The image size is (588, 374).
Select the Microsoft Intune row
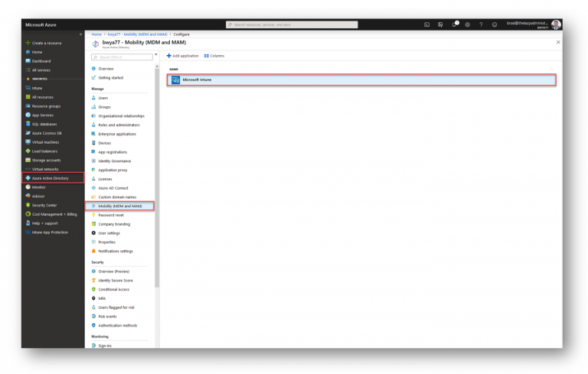(x=361, y=80)
